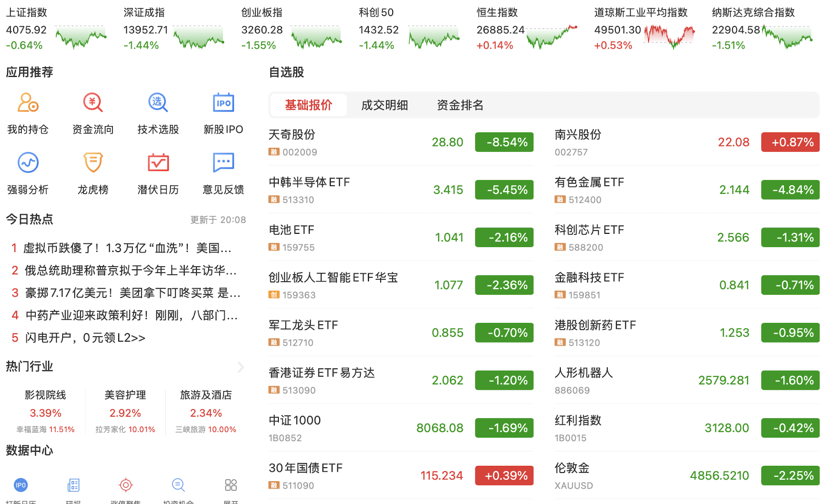Open 我的持仓 holdings icon
Viewport: 826px width, 504px height.
point(28,103)
